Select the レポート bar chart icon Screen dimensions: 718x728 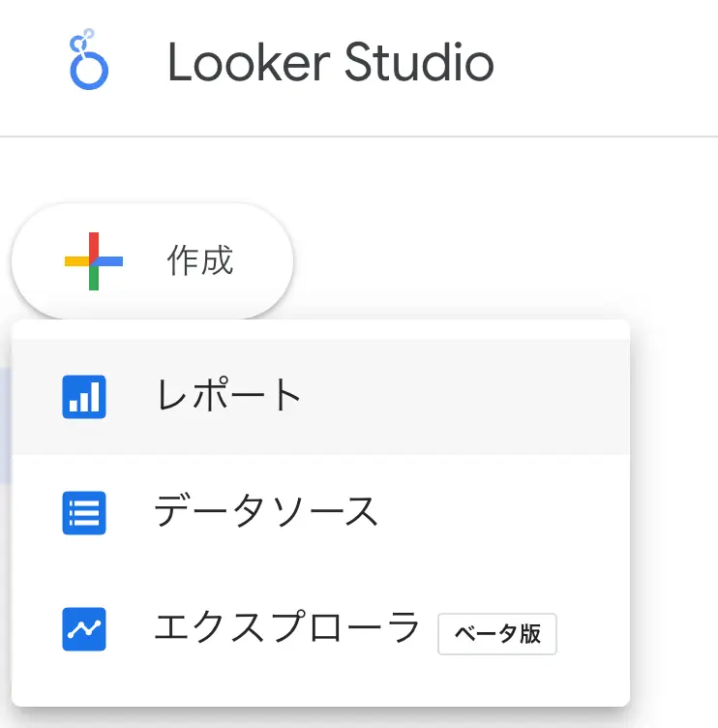(84, 397)
